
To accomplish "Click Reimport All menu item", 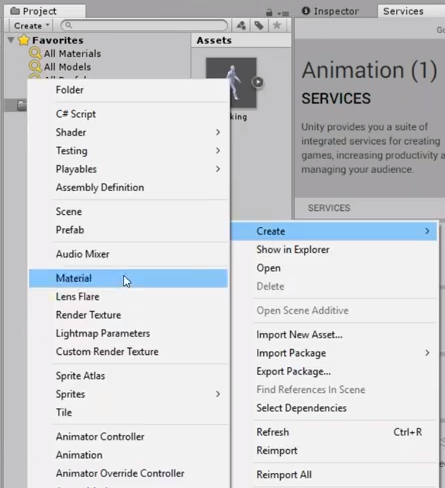I will 334,475.
